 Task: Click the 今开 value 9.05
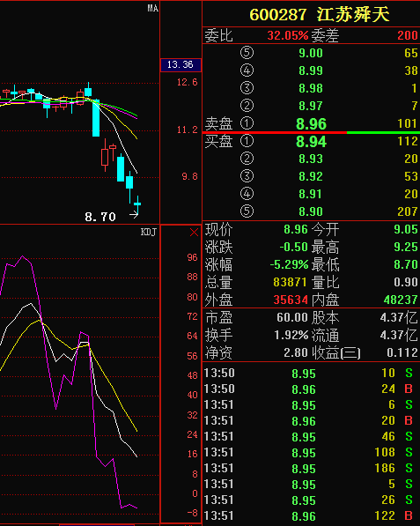(x=406, y=229)
